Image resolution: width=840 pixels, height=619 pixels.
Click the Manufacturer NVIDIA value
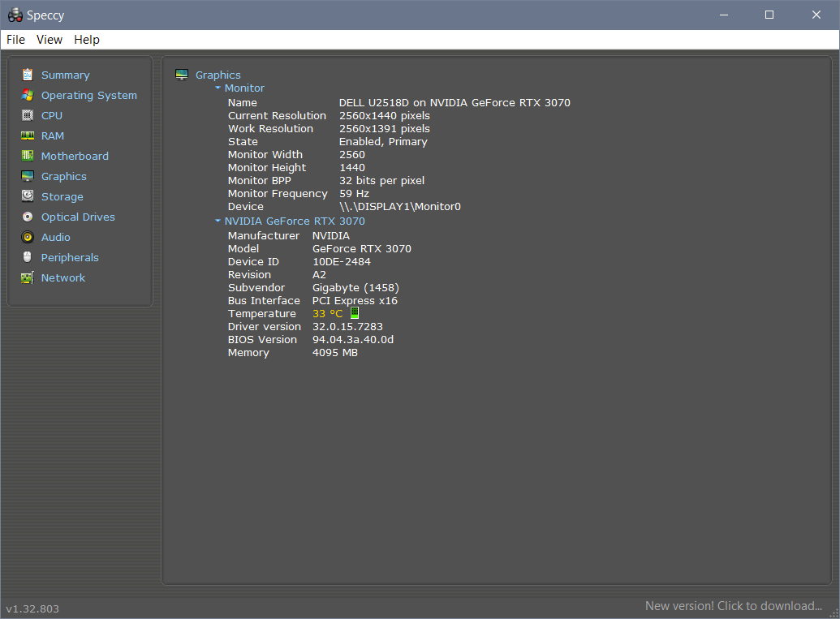(x=331, y=235)
